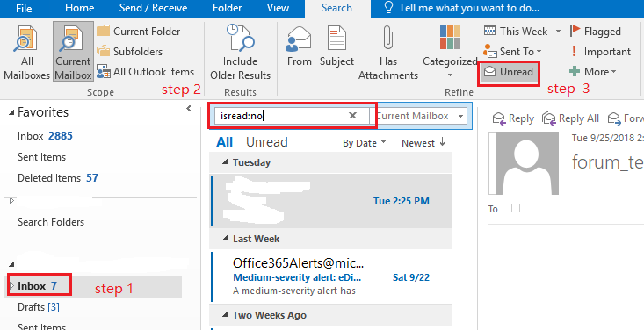Open the Folder ribbon tab
This screenshot has width=644, height=330.
coord(228,8)
